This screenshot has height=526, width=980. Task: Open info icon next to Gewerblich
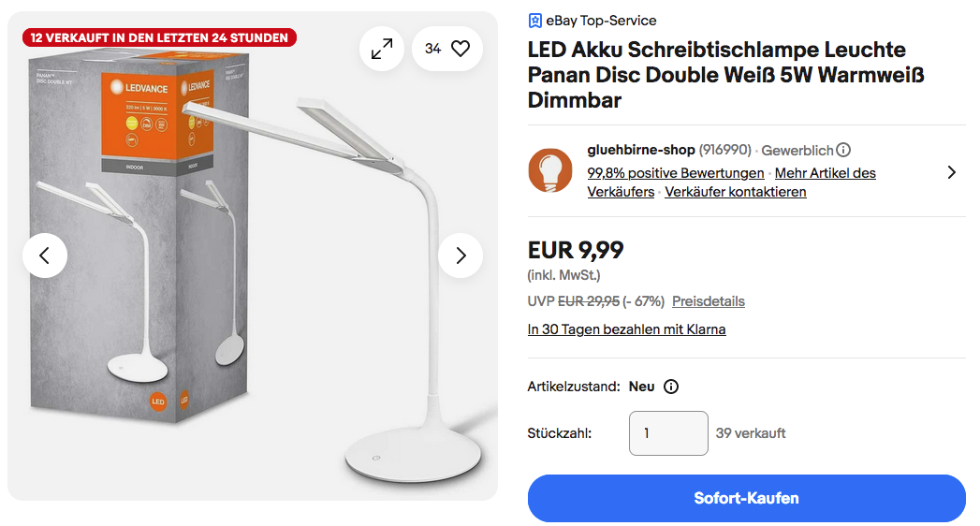843,151
